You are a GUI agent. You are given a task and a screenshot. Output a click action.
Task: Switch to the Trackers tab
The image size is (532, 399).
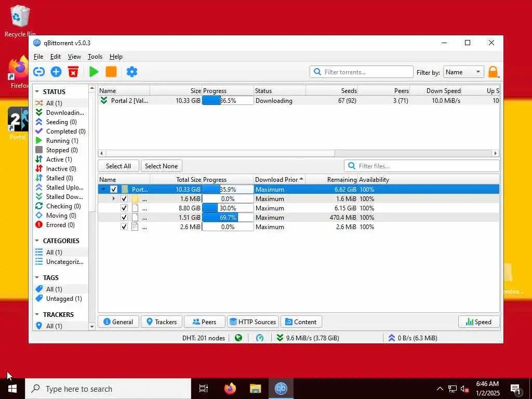tap(162, 322)
